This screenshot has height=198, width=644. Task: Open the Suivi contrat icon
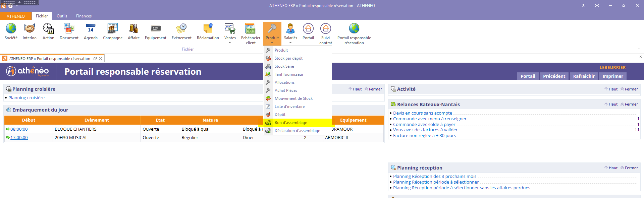[326, 34]
